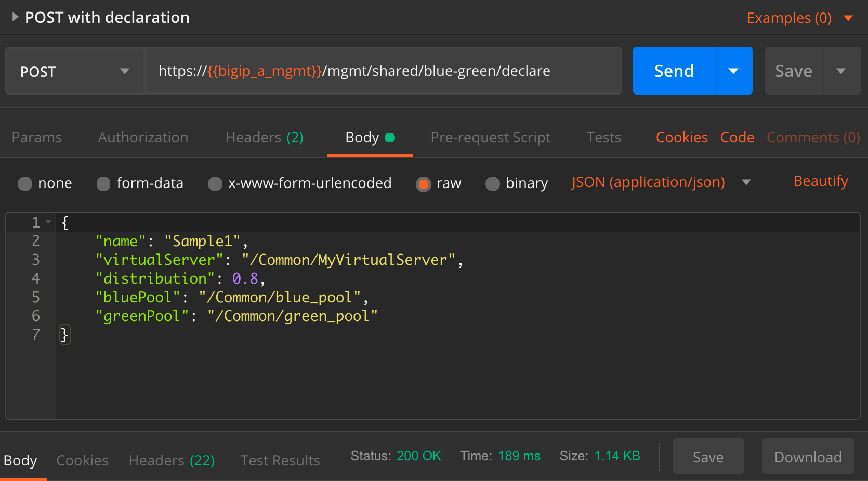Select the none body type
This screenshot has height=481, width=868.
click(25, 183)
